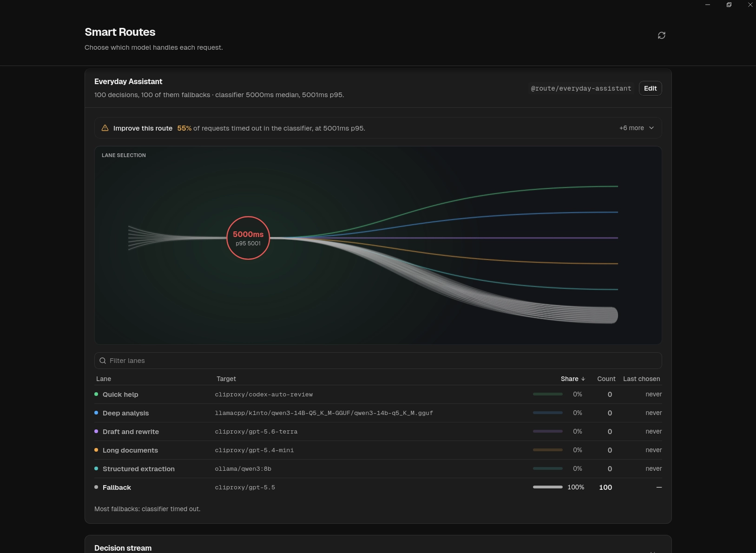Click the LANE SELECTION chart label

[x=124, y=155]
